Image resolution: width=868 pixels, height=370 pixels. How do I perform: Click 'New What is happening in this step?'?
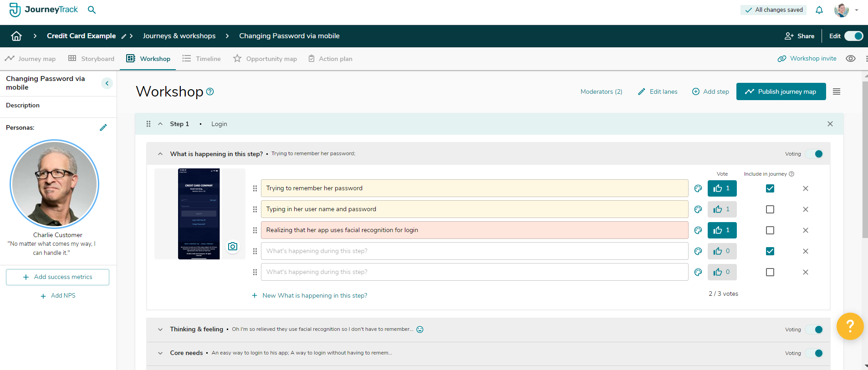pyautogui.click(x=310, y=296)
